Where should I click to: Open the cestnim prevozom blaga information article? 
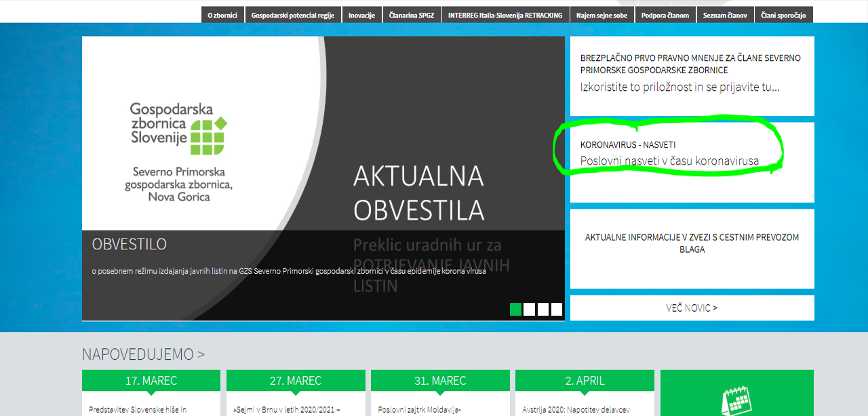click(x=692, y=243)
